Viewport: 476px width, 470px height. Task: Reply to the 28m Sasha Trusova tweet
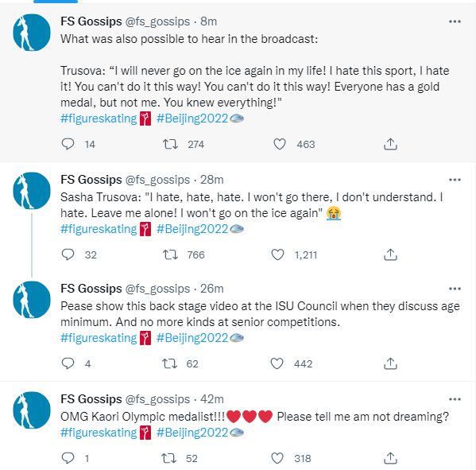tap(68, 254)
